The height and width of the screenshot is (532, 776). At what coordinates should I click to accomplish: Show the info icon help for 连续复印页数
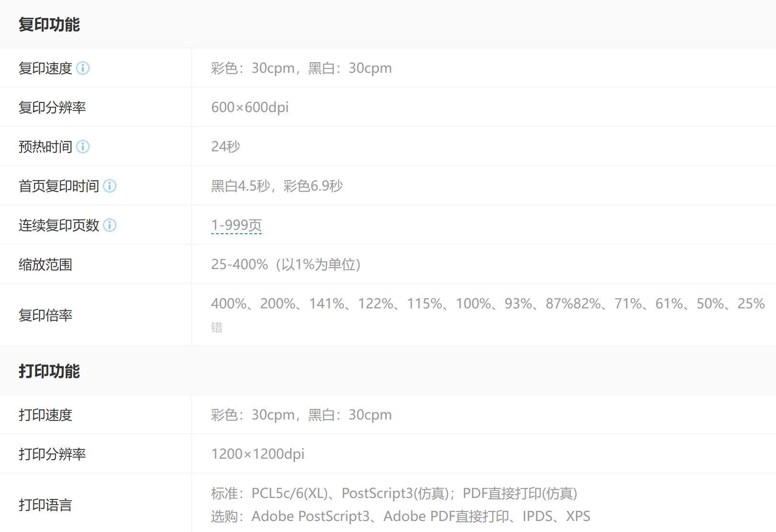[110, 225]
